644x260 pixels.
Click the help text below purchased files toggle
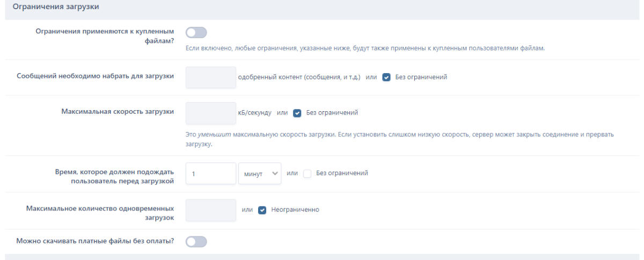(x=365, y=48)
